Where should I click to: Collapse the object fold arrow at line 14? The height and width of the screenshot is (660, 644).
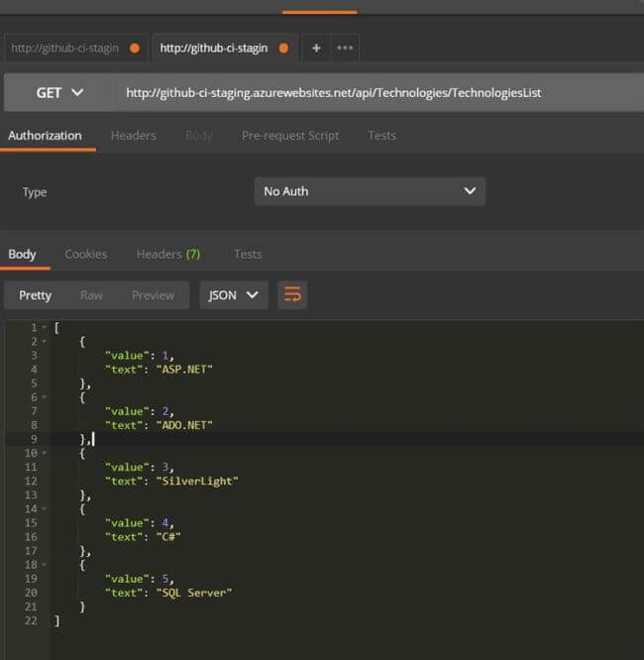(x=45, y=509)
